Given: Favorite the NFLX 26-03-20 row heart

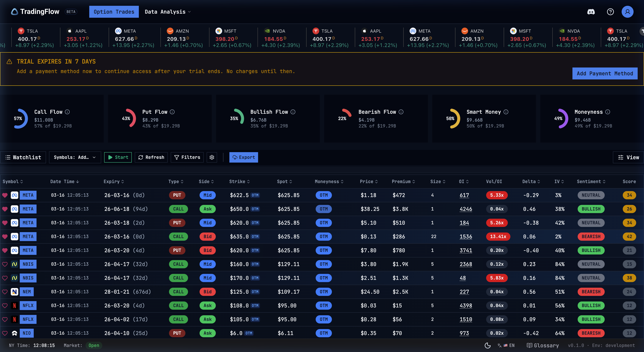Looking at the screenshot, I should 5,305.
